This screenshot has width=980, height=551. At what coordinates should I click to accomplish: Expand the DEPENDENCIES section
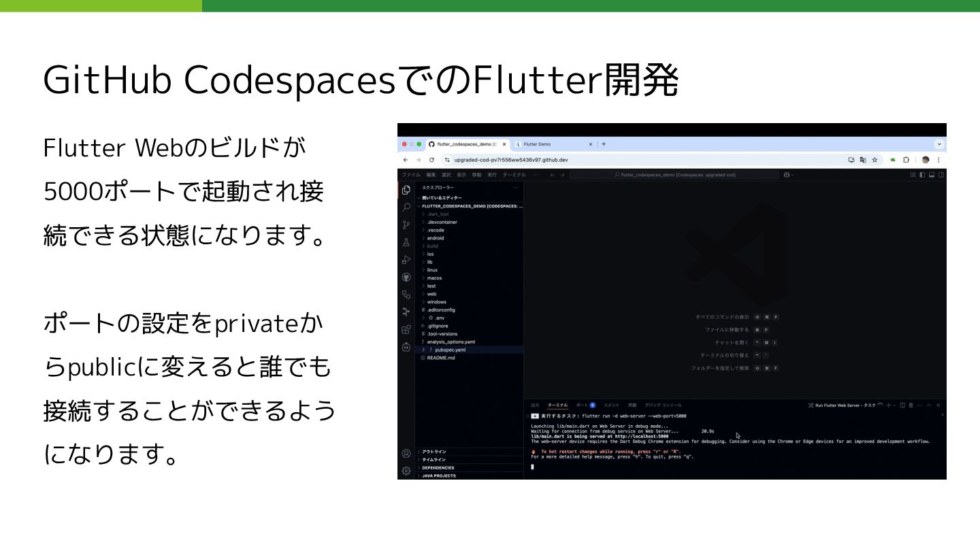470,468
